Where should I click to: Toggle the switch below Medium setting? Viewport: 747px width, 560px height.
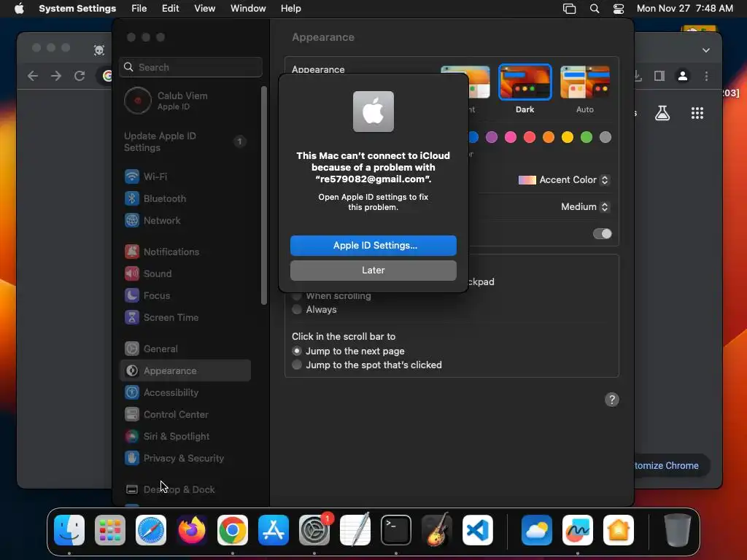coord(602,233)
